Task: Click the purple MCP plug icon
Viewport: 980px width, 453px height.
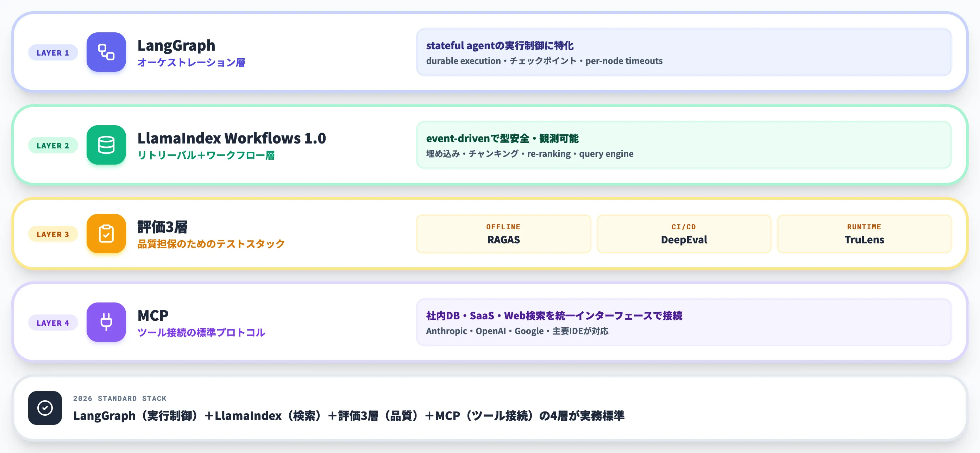Action: pos(106,322)
